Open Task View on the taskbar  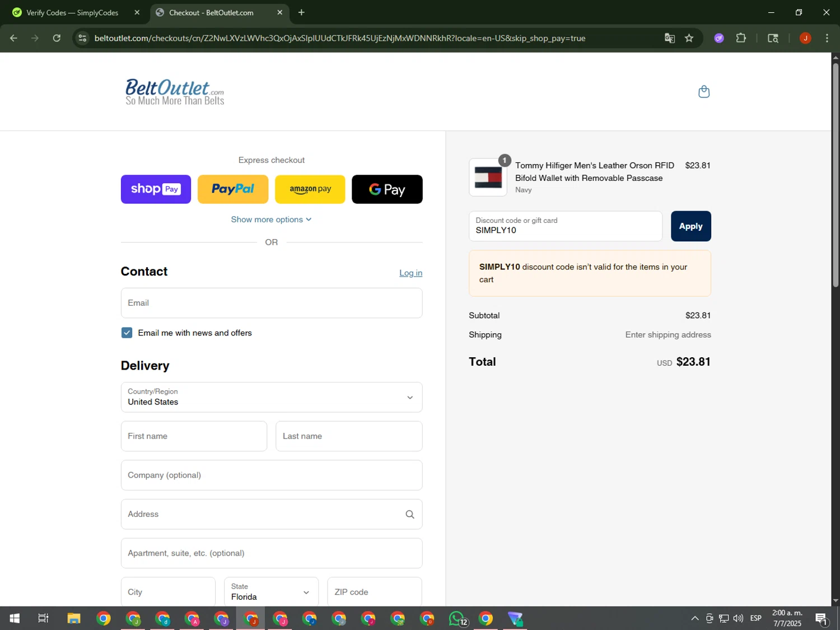pos(43,618)
